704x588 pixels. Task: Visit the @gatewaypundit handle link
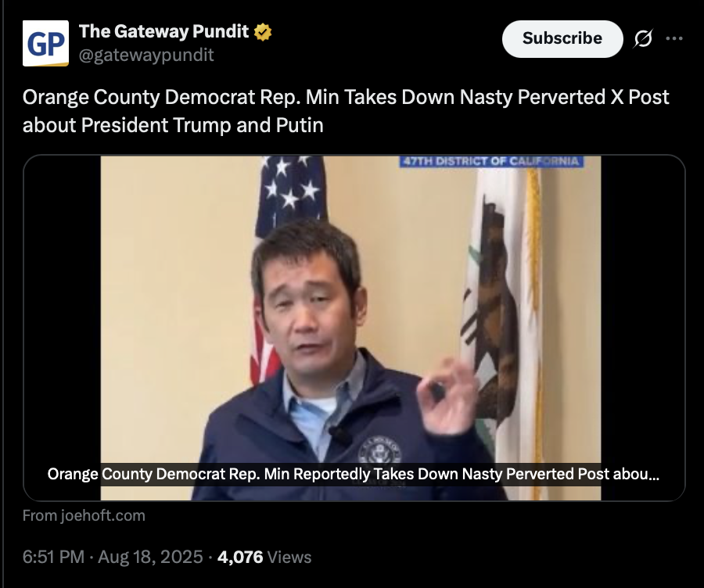(x=146, y=55)
